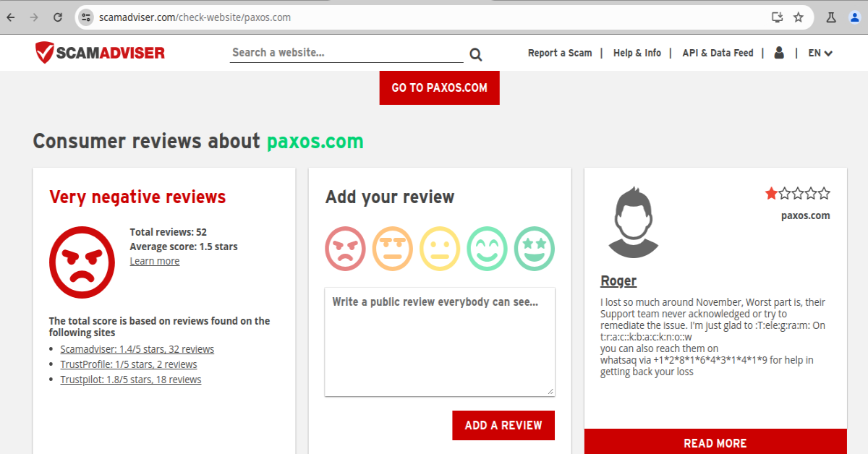Click the ScamAdviser logo

pyautogui.click(x=100, y=52)
